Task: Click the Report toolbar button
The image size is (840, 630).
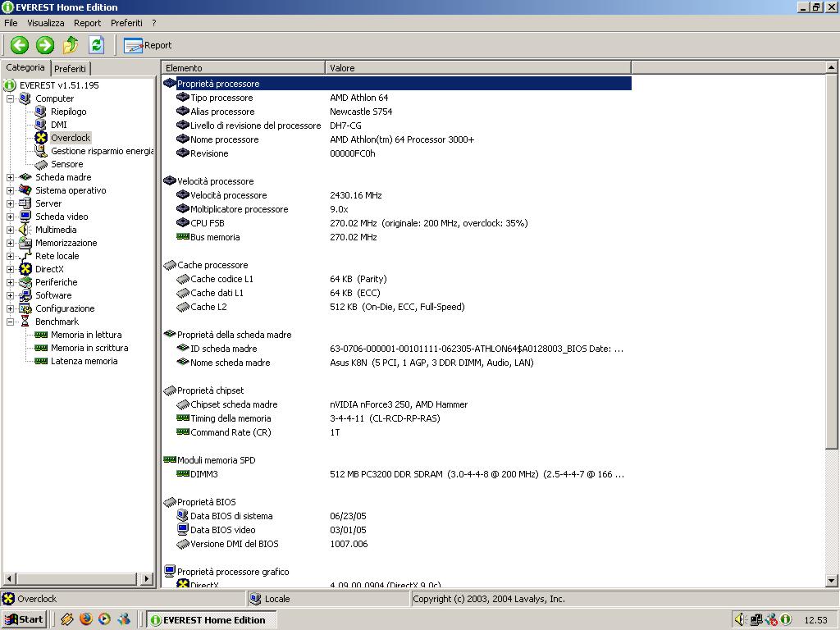Action: (x=148, y=45)
